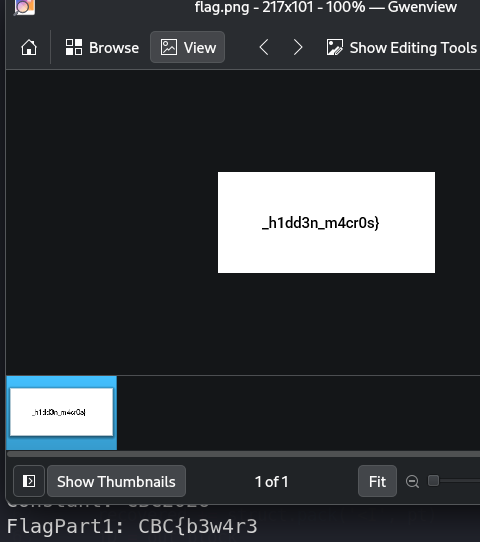Click the Fit zoom button
This screenshot has width=480, height=542.
[377, 481]
